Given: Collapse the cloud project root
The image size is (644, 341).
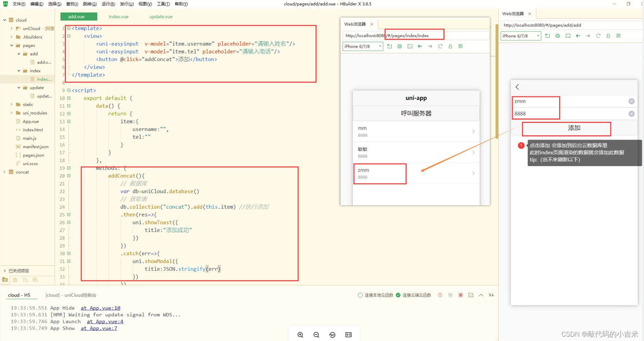Looking at the screenshot, I should pos(5,20).
